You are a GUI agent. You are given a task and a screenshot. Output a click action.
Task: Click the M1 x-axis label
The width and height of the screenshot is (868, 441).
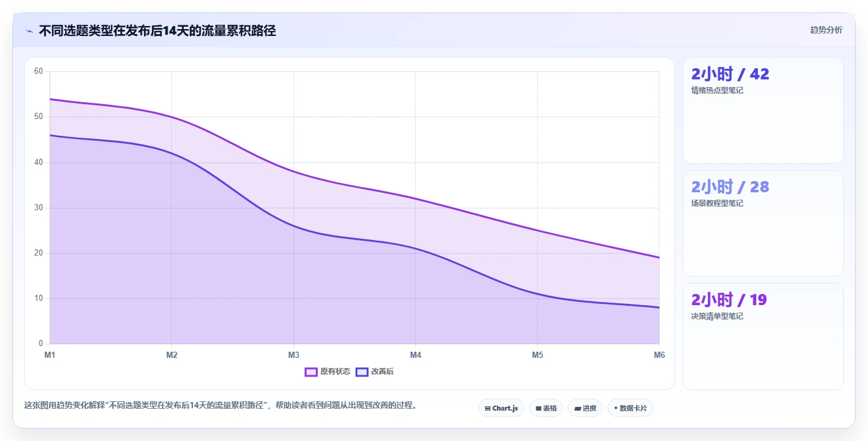[50, 355]
